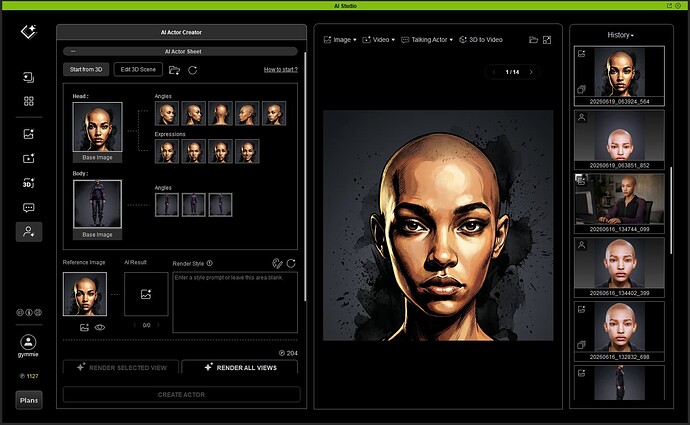Click the Start from 3D button
This screenshot has height=425, width=690.
(86, 70)
